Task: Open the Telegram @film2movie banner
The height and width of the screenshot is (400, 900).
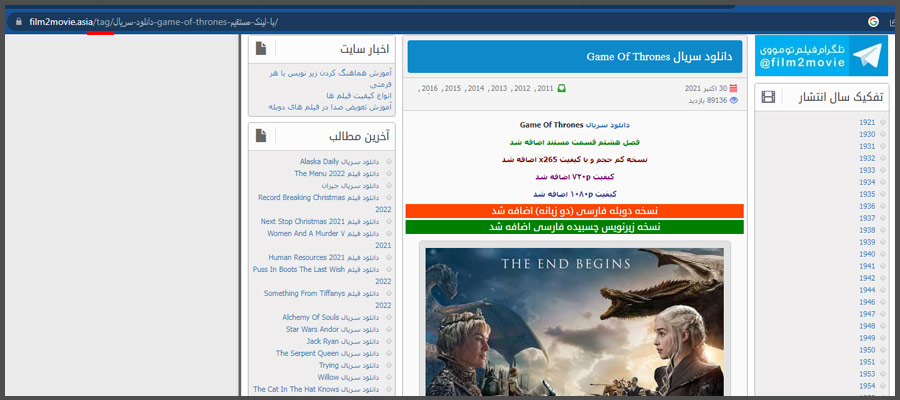Action: tap(821, 56)
